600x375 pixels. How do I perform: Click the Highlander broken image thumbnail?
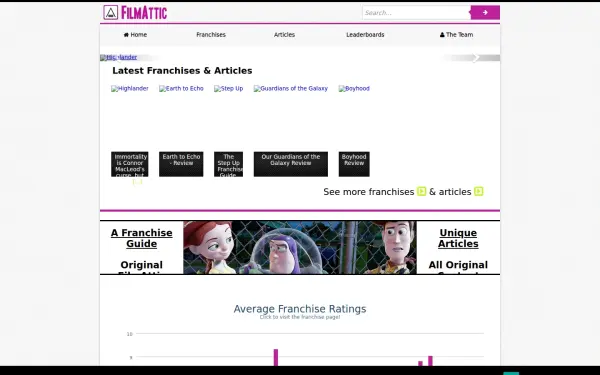(x=130, y=89)
